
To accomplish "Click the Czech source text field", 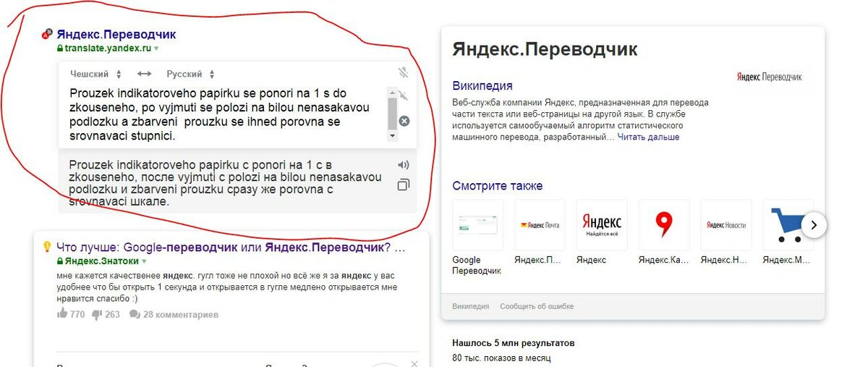I will pyautogui.click(x=228, y=114).
